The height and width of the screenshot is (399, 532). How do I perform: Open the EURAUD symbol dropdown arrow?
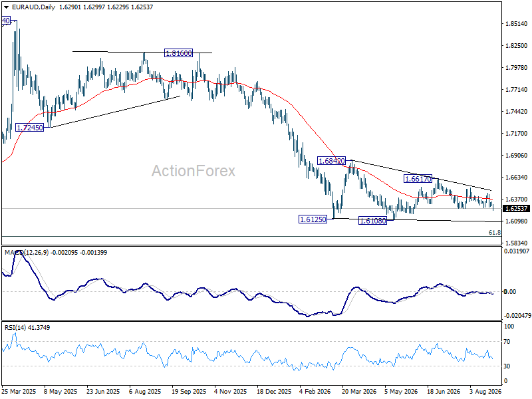(7, 7)
